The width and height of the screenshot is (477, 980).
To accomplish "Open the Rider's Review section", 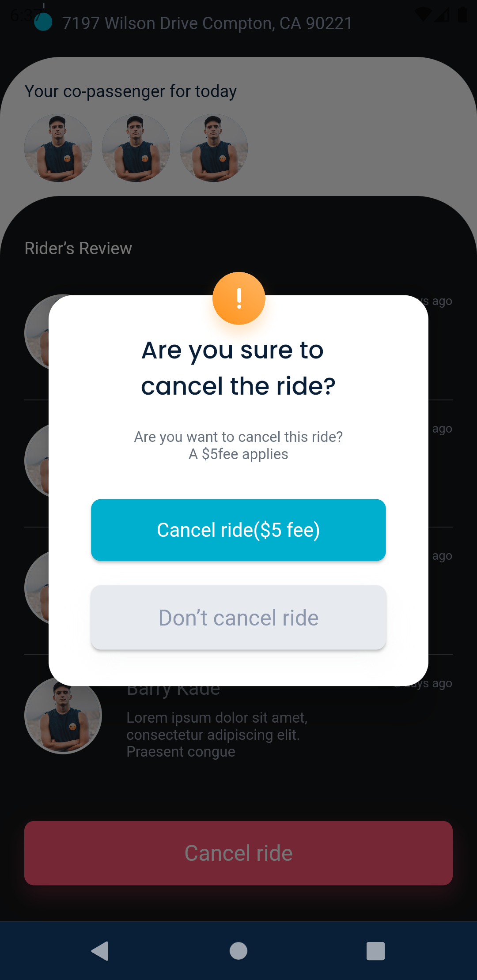I will coord(78,248).
